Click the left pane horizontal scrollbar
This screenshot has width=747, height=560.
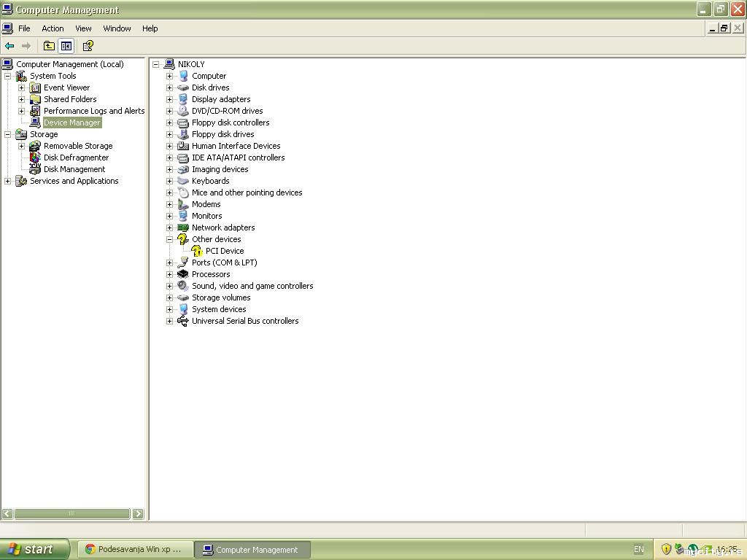[71, 513]
